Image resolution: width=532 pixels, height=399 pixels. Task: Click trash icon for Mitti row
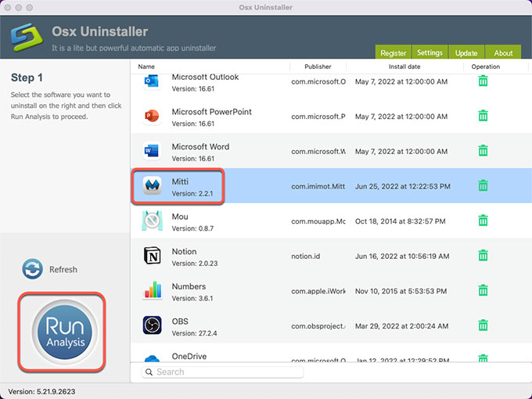point(483,185)
